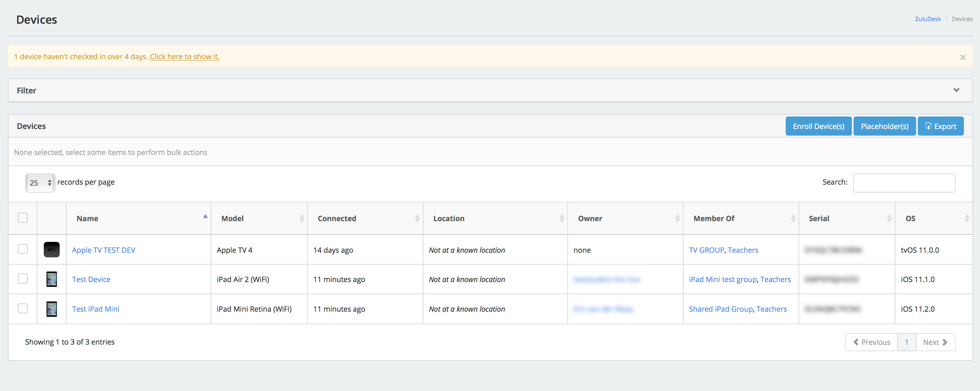Check the Test iPad Mini row checkbox

point(23,308)
